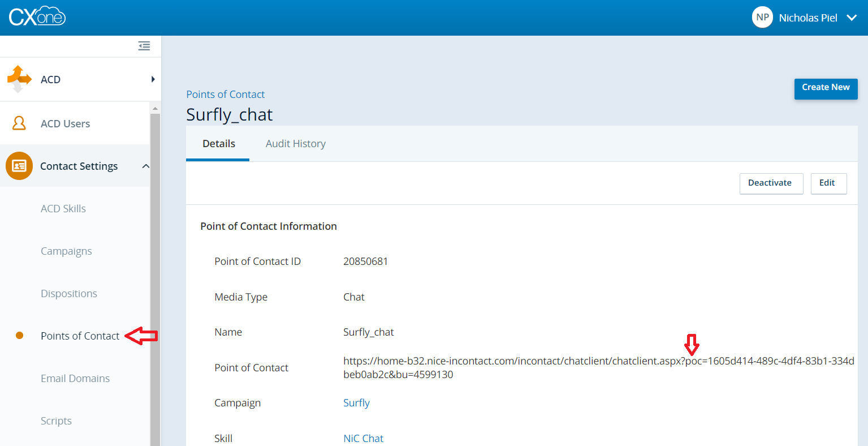868x446 pixels.
Task: Click the Nicholas Piel user name
Action: (x=807, y=18)
